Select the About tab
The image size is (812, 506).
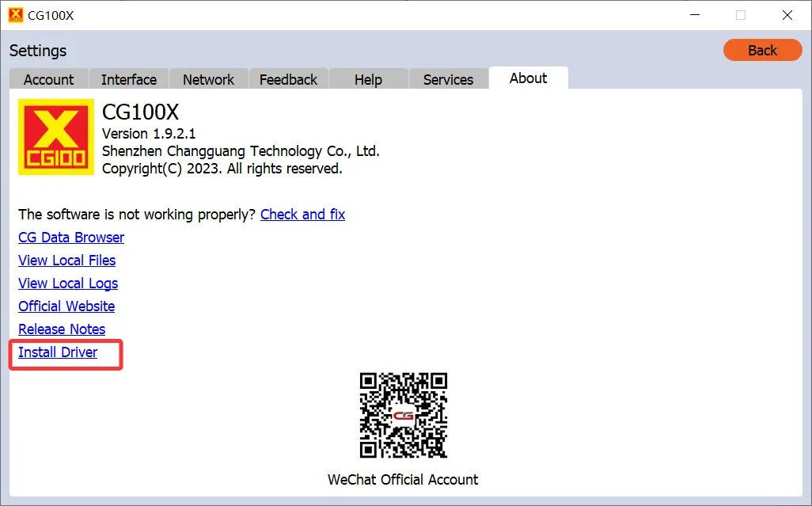click(528, 78)
